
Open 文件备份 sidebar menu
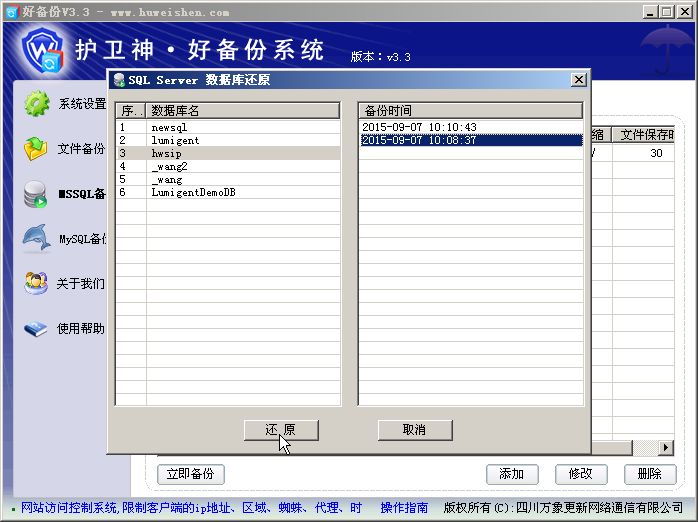click(x=81, y=149)
